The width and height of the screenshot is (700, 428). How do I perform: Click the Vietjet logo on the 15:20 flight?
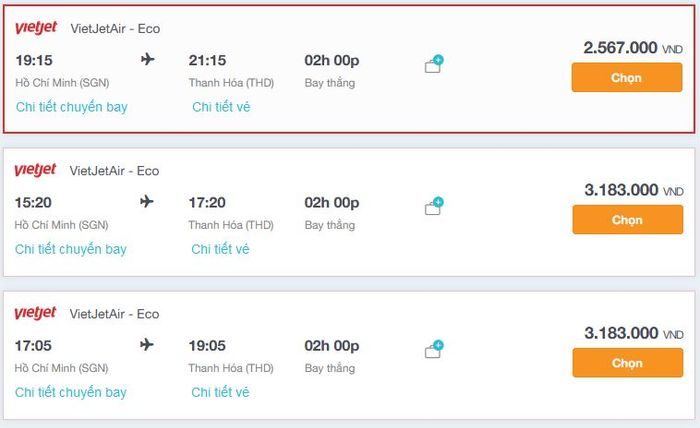point(36,171)
